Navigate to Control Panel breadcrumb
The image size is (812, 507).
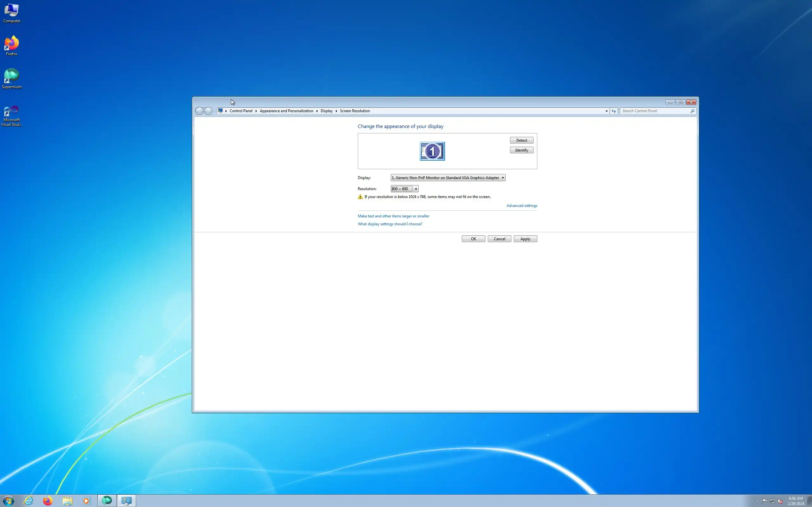pos(240,111)
